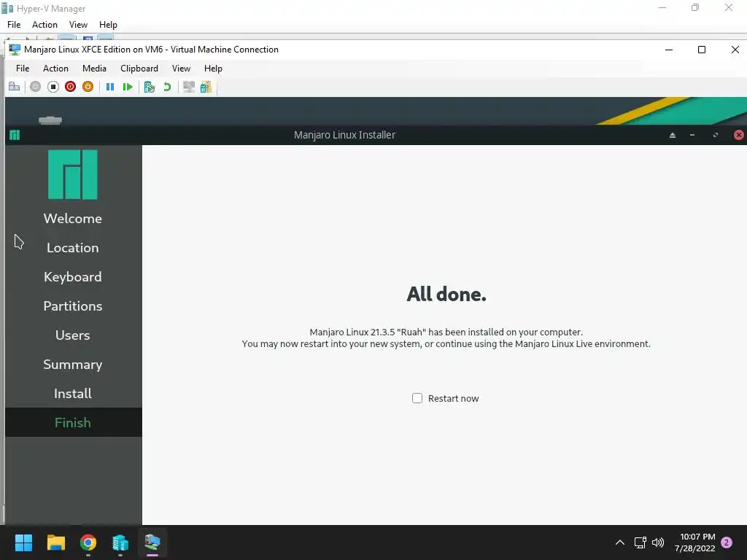Minimize the Manjaro Linux Installer window

(692, 135)
